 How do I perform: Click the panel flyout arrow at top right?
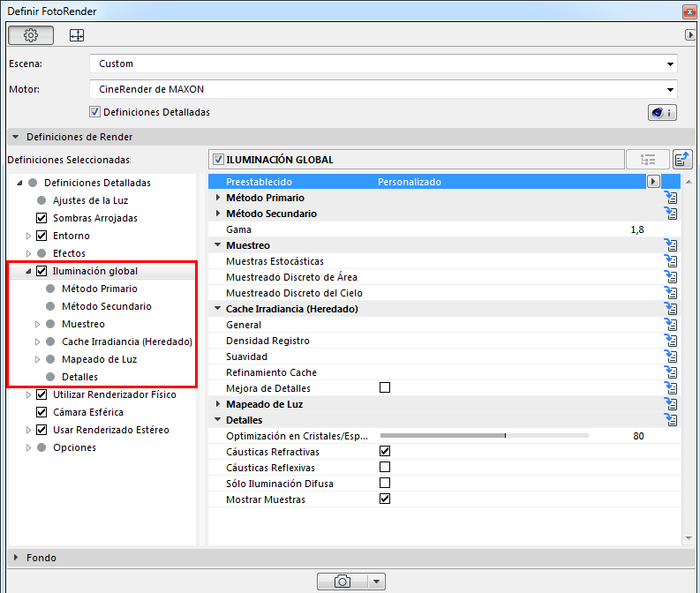point(690,34)
